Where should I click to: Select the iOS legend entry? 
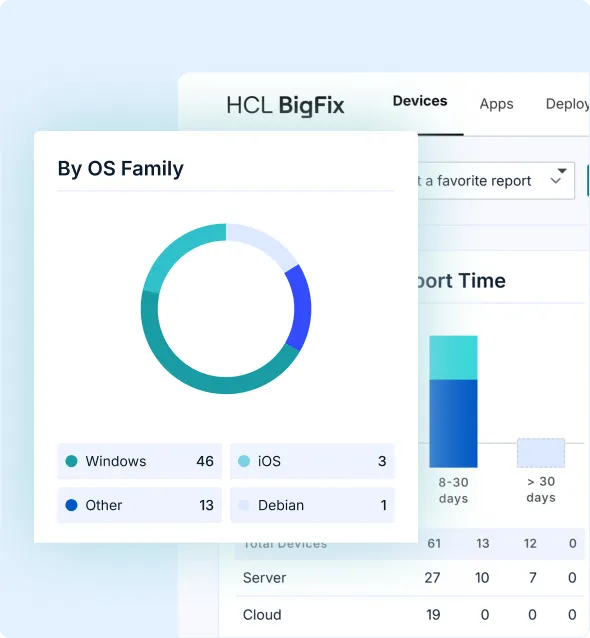pos(312,461)
